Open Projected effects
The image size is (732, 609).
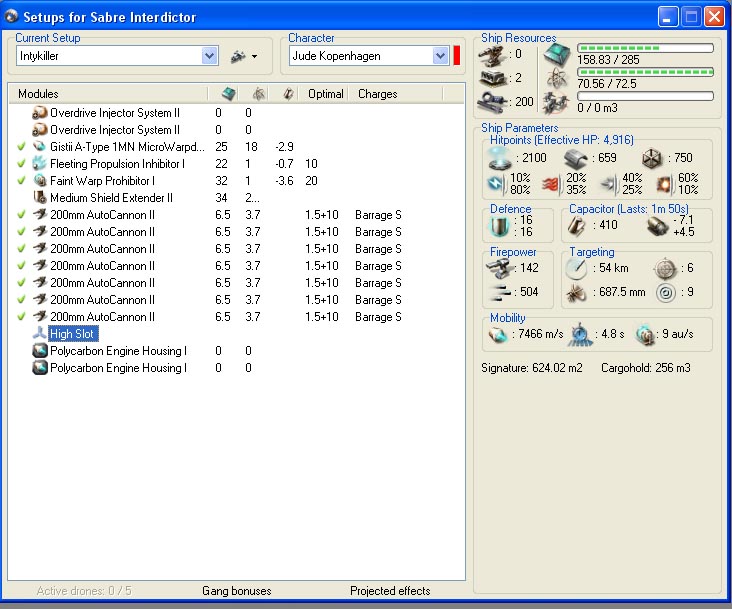[390, 591]
